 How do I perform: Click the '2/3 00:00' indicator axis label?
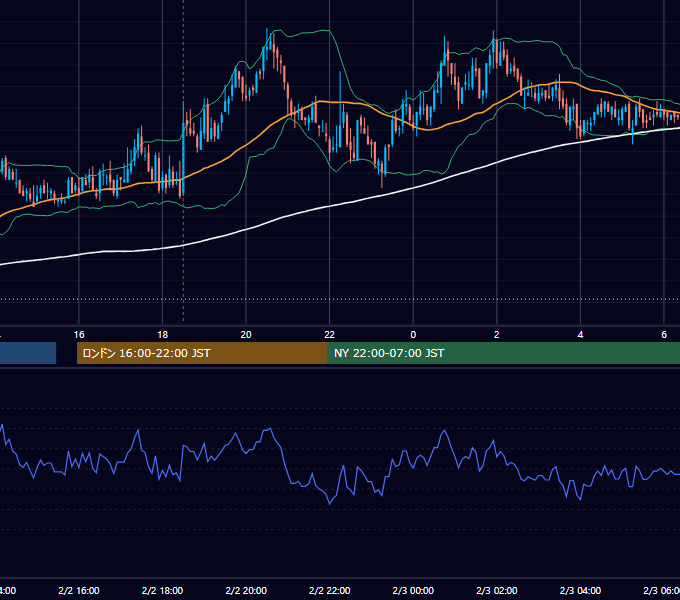point(413,590)
